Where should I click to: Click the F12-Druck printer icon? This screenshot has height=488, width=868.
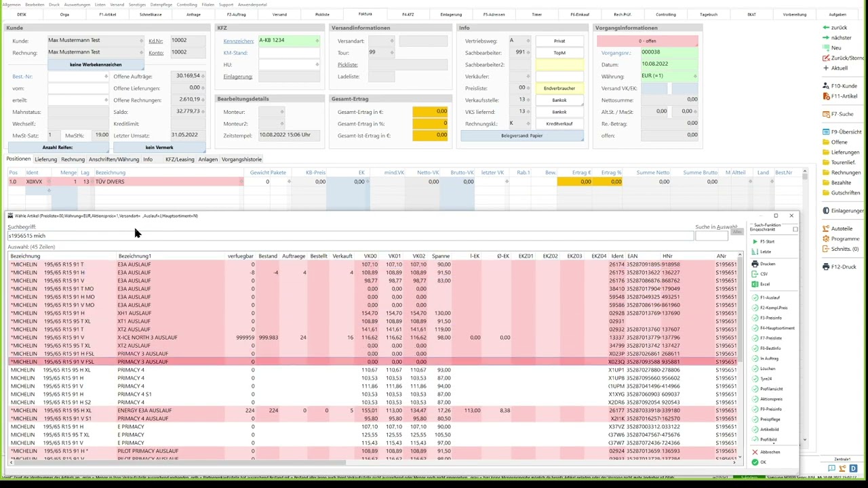click(825, 266)
